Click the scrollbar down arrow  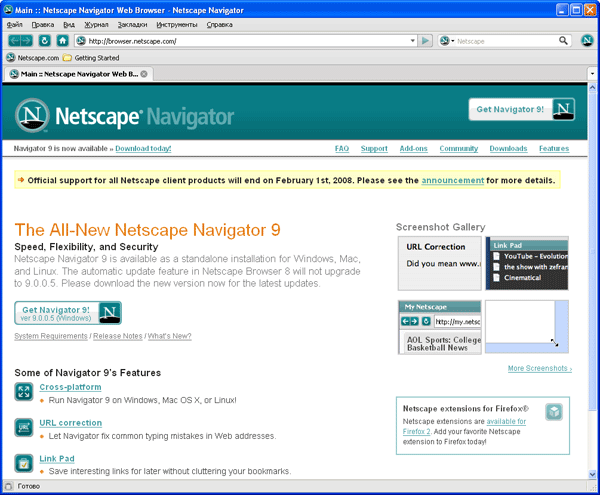[592, 474]
